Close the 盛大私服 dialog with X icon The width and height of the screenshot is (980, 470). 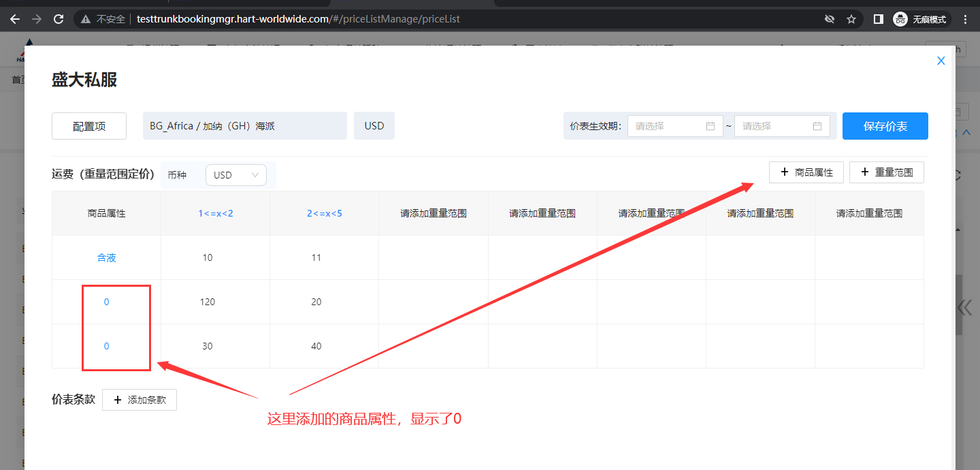941,61
